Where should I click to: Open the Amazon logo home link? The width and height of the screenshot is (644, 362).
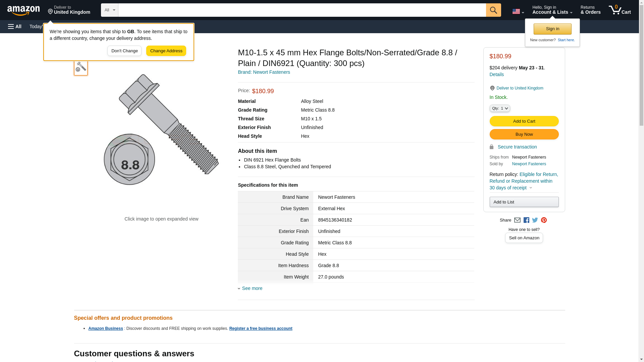[23, 10]
